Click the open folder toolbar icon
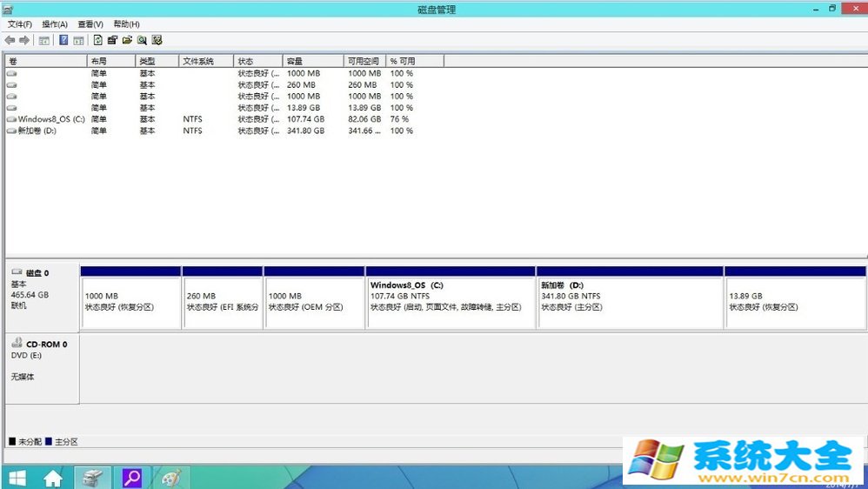 127,40
